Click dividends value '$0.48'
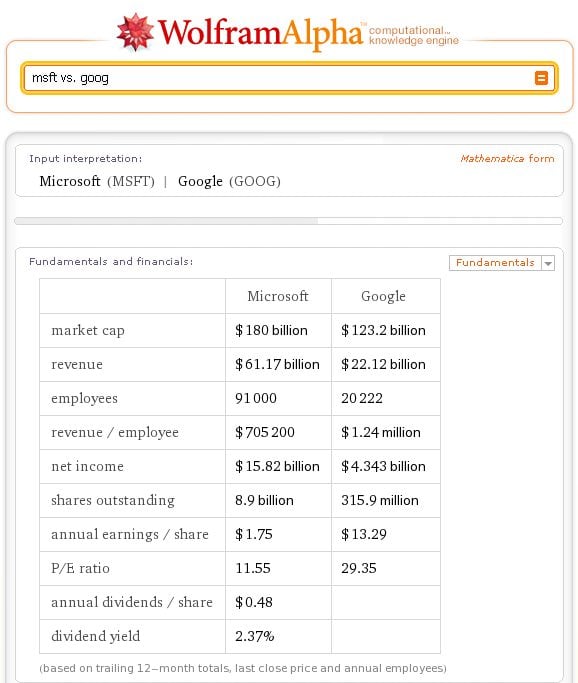Screen dimensions: 578x683 point(254,602)
